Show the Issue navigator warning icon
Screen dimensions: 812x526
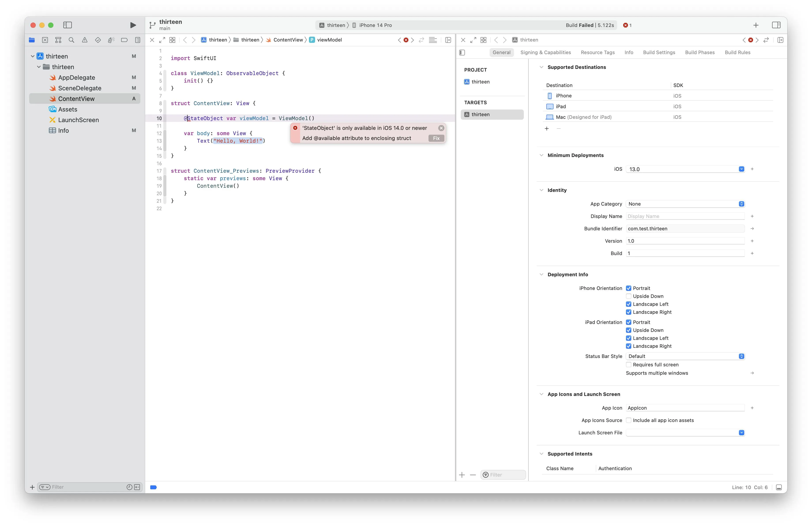[85, 40]
